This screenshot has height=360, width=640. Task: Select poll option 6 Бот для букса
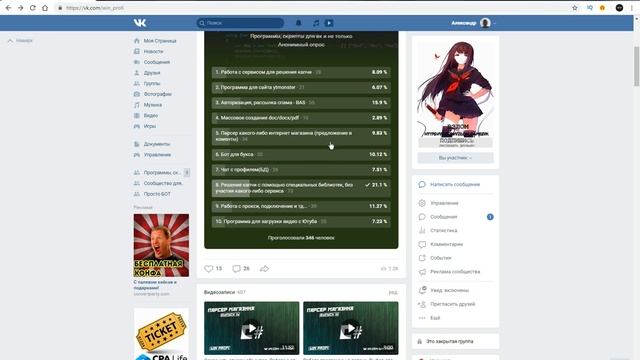[x=301, y=154]
